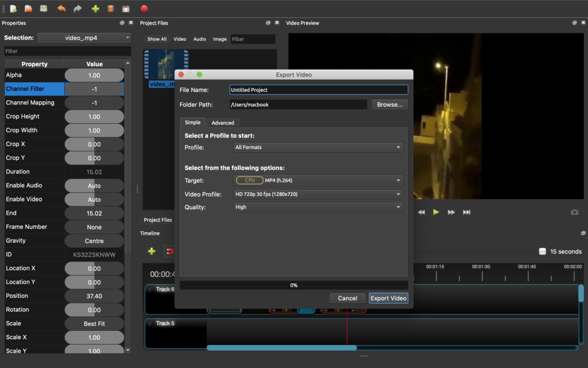Click the red Export Video record icon
The height and width of the screenshot is (368, 588).
pyautogui.click(x=144, y=8)
